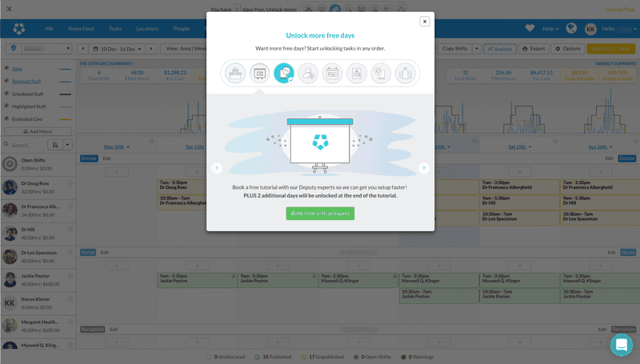Open the View: Area dropdown

click(184, 49)
